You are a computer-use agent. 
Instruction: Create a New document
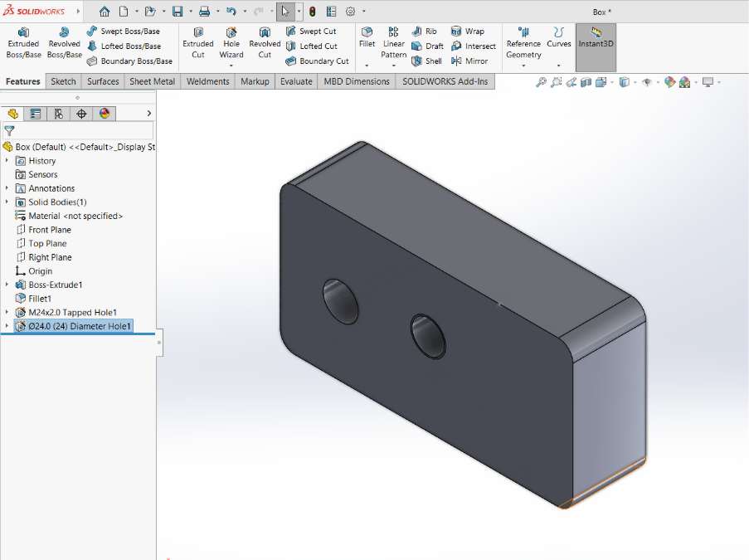pos(124,12)
